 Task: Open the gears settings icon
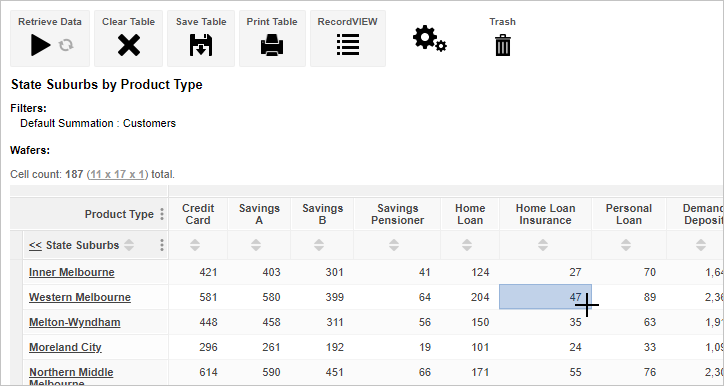coord(429,39)
